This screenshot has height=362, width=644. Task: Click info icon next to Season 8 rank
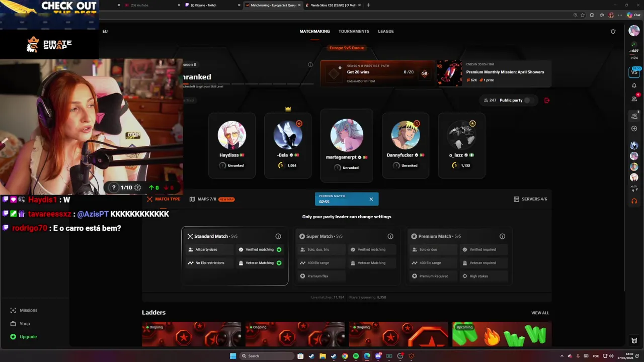310,64
